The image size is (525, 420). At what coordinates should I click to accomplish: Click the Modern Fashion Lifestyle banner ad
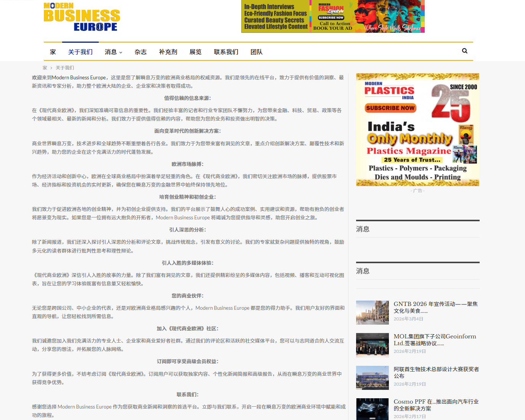pyautogui.click(x=333, y=16)
